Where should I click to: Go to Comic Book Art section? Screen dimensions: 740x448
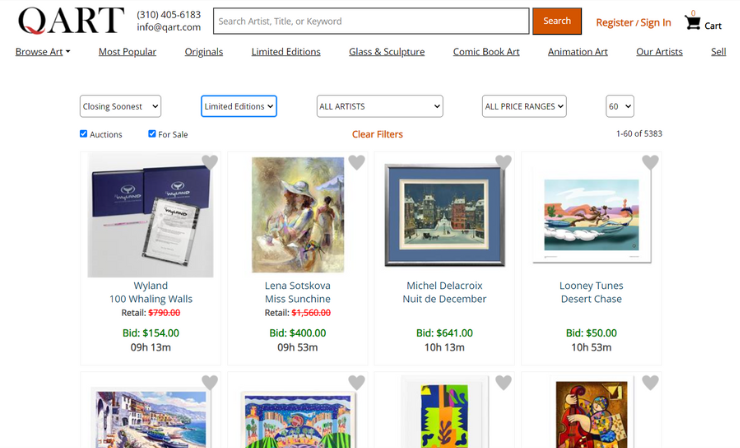tap(486, 52)
